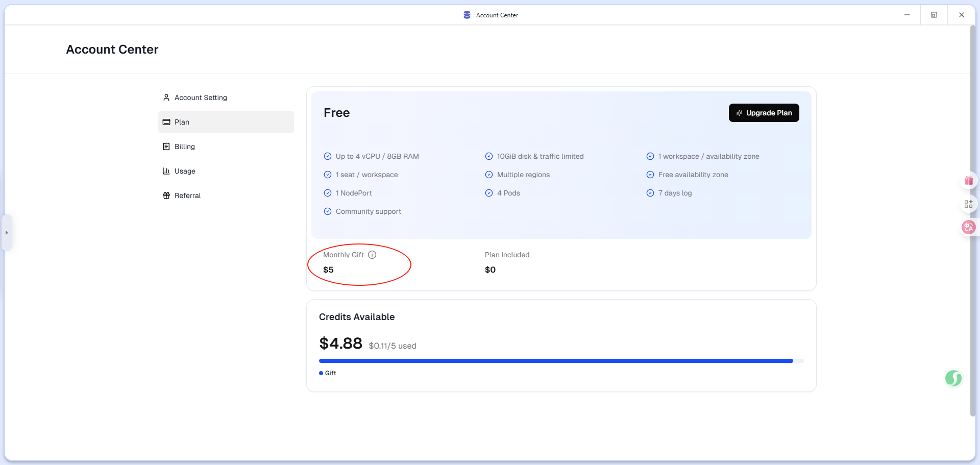This screenshot has width=980, height=465.
Task: Click the Usage bar chart icon
Action: click(166, 171)
